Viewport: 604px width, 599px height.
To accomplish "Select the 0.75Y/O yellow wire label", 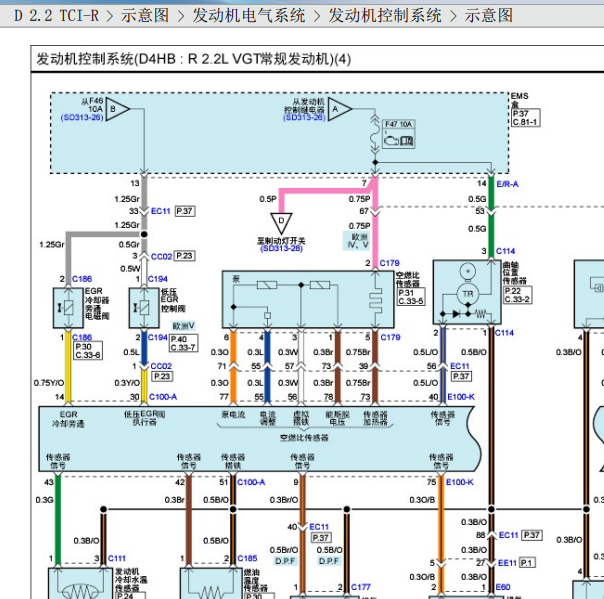I will coord(49,383).
